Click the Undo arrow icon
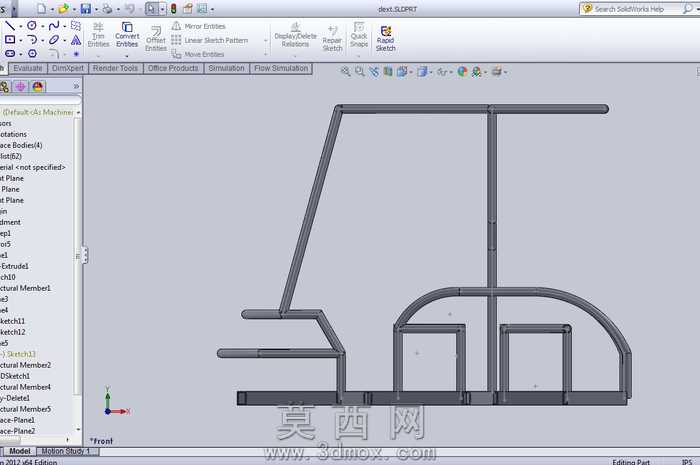700x465 pixels. (x=129, y=8)
